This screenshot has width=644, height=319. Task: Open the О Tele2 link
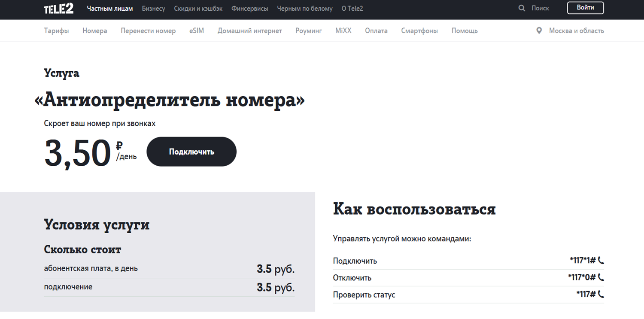pos(352,9)
